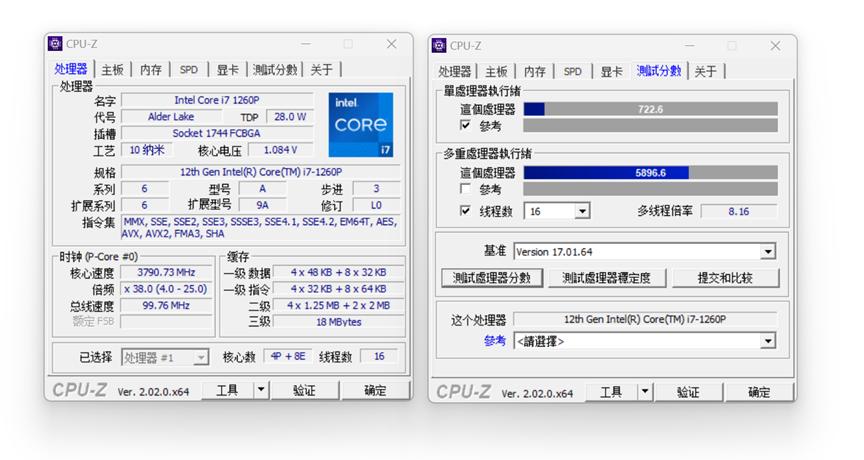This screenshot has width=864, height=460.
Task: Expand the 工具 arrow in left window
Action: pyautogui.click(x=261, y=390)
